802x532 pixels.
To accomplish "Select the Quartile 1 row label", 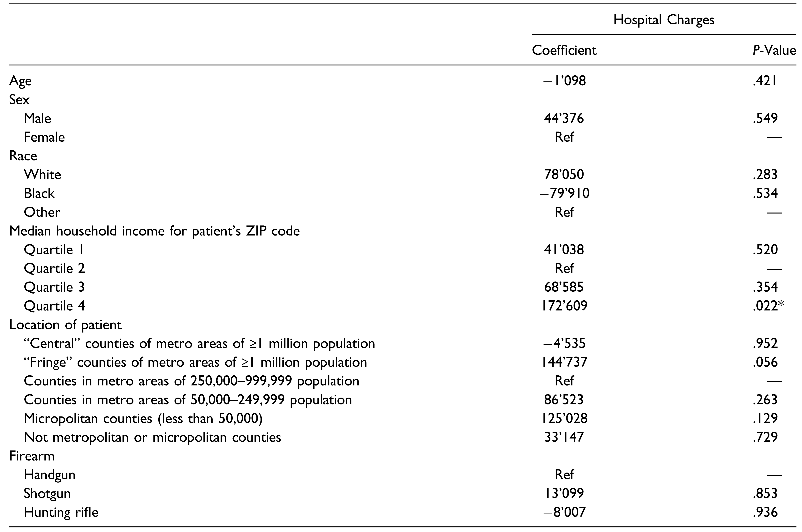I will point(54,250).
